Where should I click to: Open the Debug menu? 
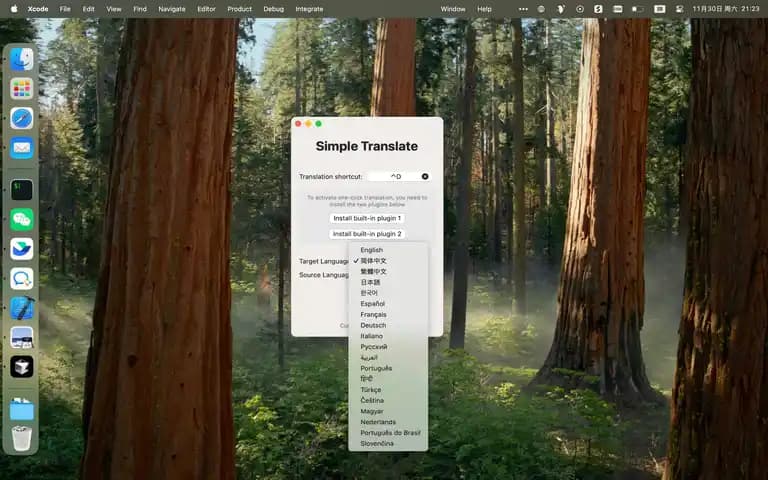(273, 9)
